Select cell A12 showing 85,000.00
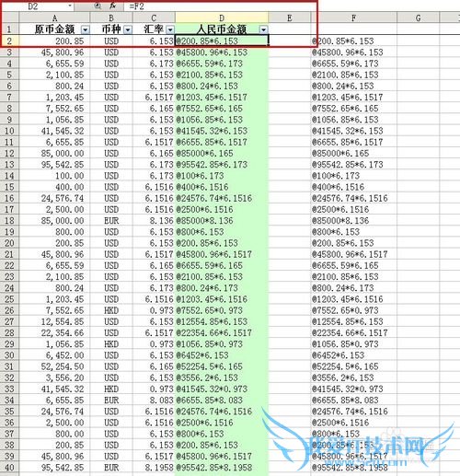The image size is (460, 476). pyautogui.click(x=54, y=153)
